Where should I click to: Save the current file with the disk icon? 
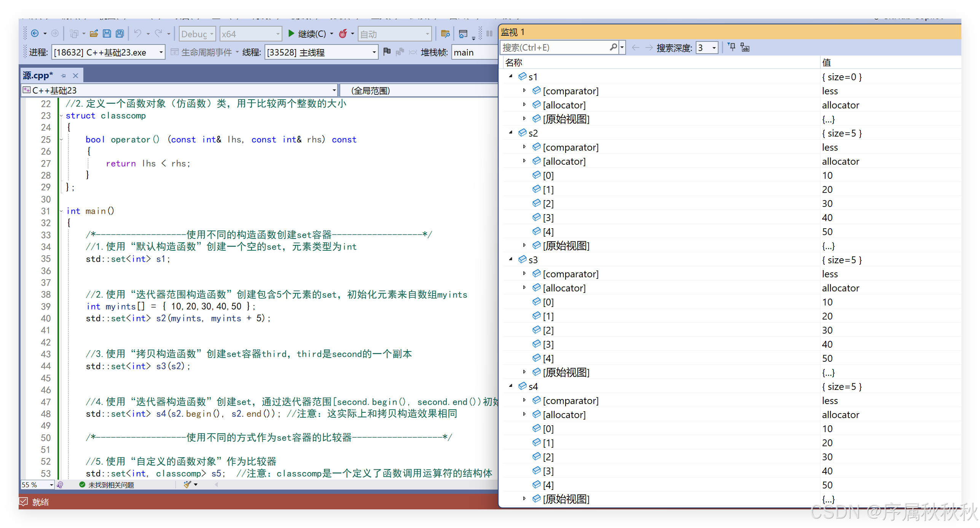(107, 33)
